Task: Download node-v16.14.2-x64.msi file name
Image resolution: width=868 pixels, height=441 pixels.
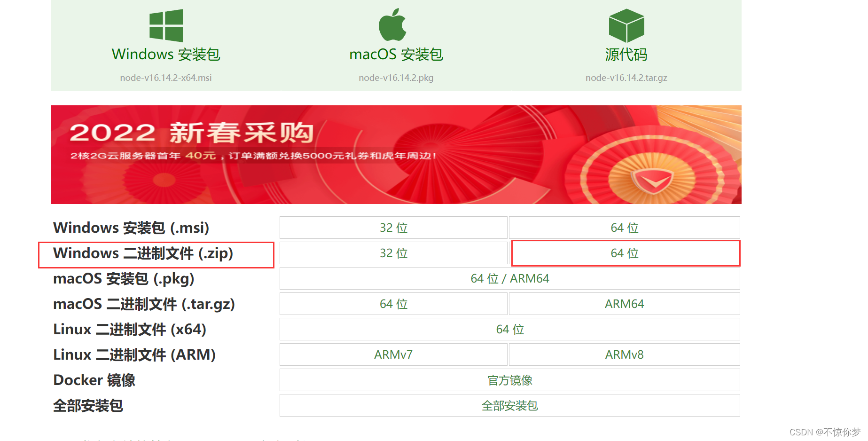Action: pos(166,78)
